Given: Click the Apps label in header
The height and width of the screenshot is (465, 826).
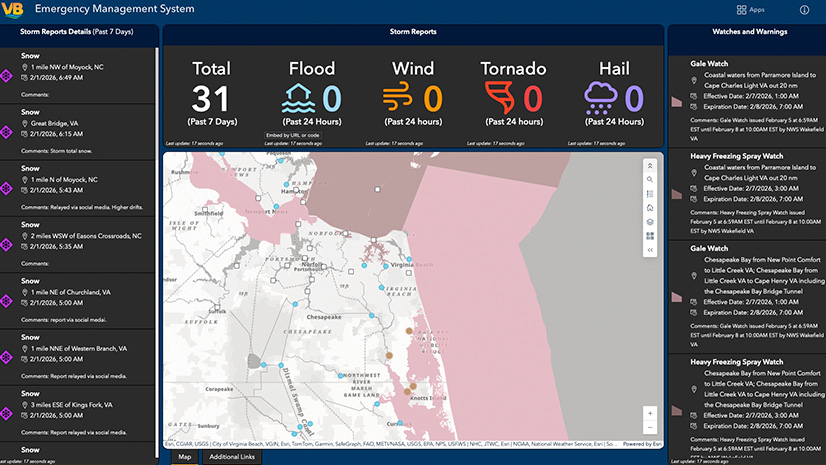Looking at the screenshot, I should 756,9.
